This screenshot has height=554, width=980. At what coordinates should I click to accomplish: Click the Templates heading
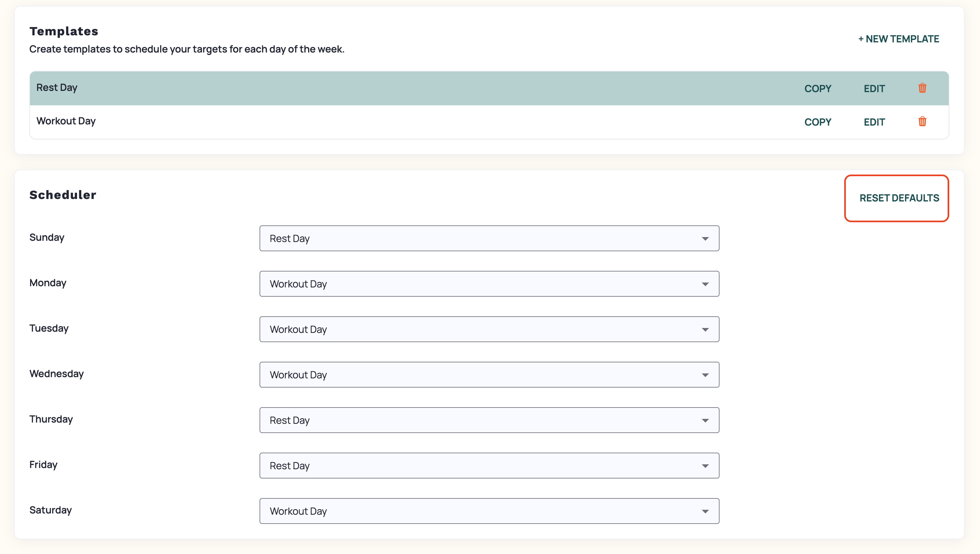[x=64, y=31]
